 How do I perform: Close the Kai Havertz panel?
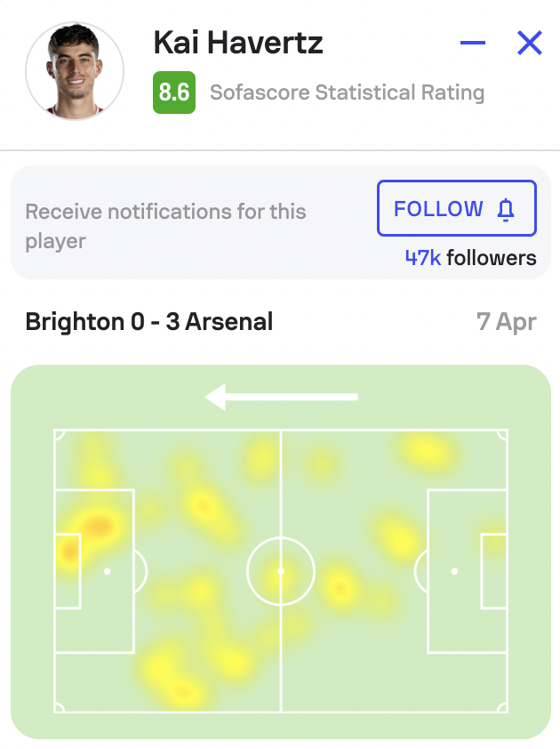pyautogui.click(x=530, y=43)
